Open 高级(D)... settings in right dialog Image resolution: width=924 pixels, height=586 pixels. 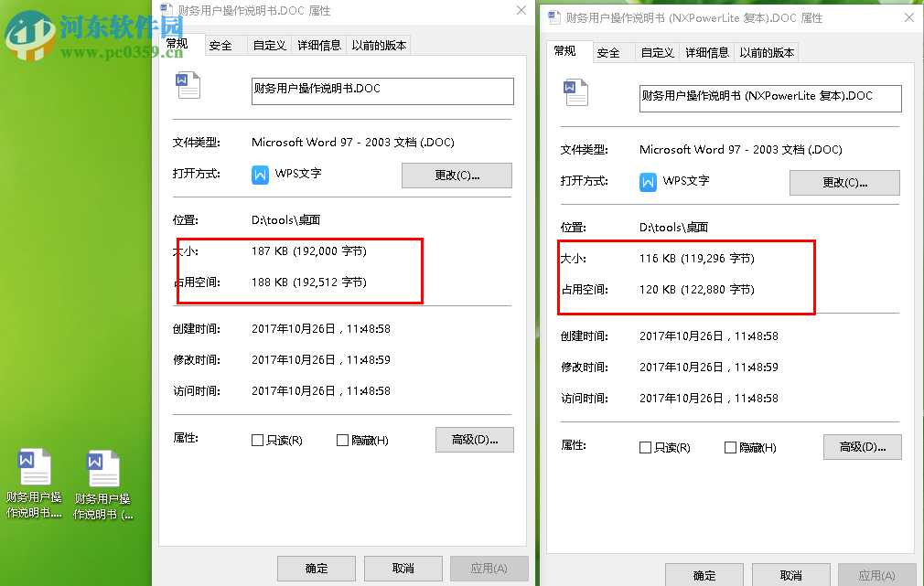862,447
